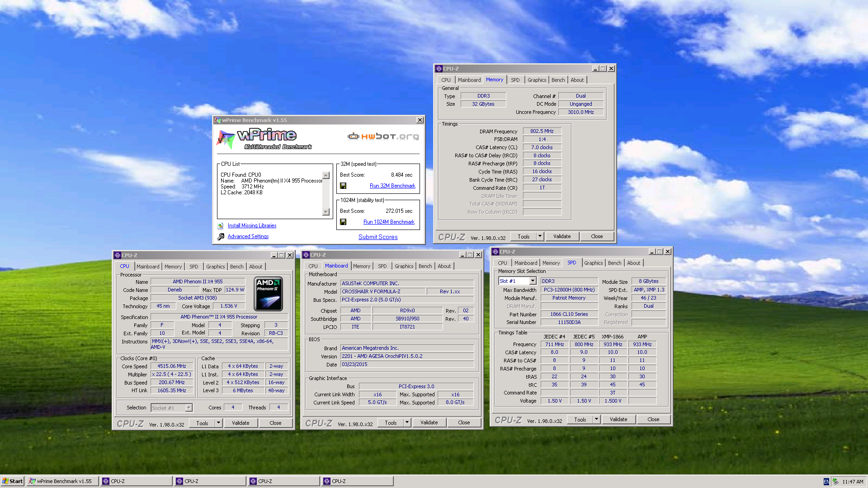The height and width of the screenshot is (488, 868).
Task: Open Graphics tab in SPD window
Action: click(593, 263)
